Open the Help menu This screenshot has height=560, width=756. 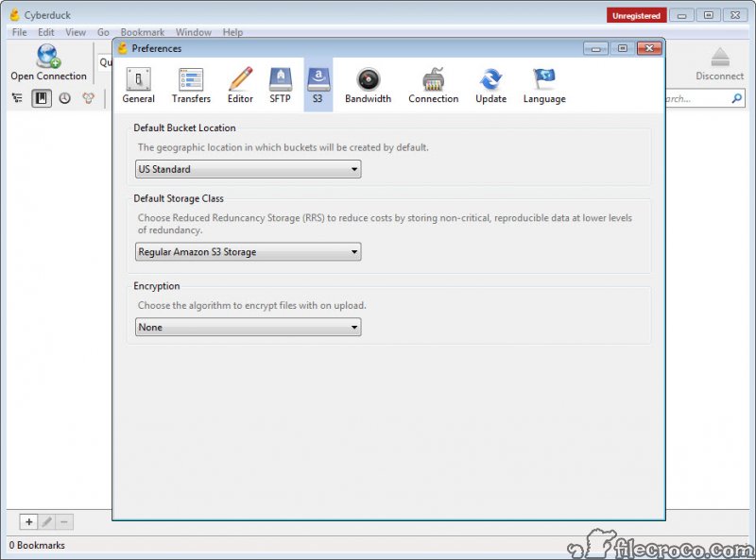pyautogui.click(x=232, y=32)
